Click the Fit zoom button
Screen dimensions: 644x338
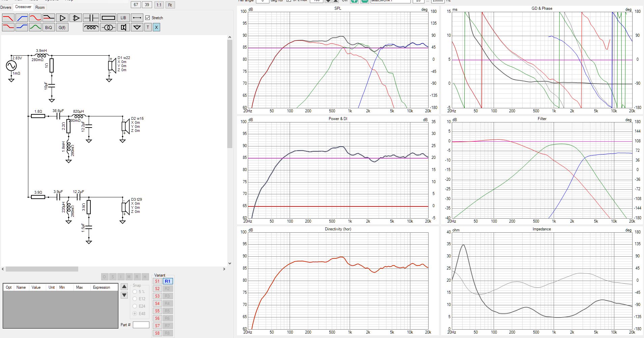(170, 5)
